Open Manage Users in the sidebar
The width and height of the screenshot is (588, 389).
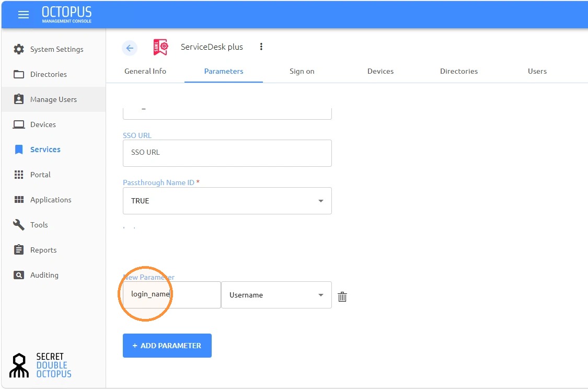54,99
